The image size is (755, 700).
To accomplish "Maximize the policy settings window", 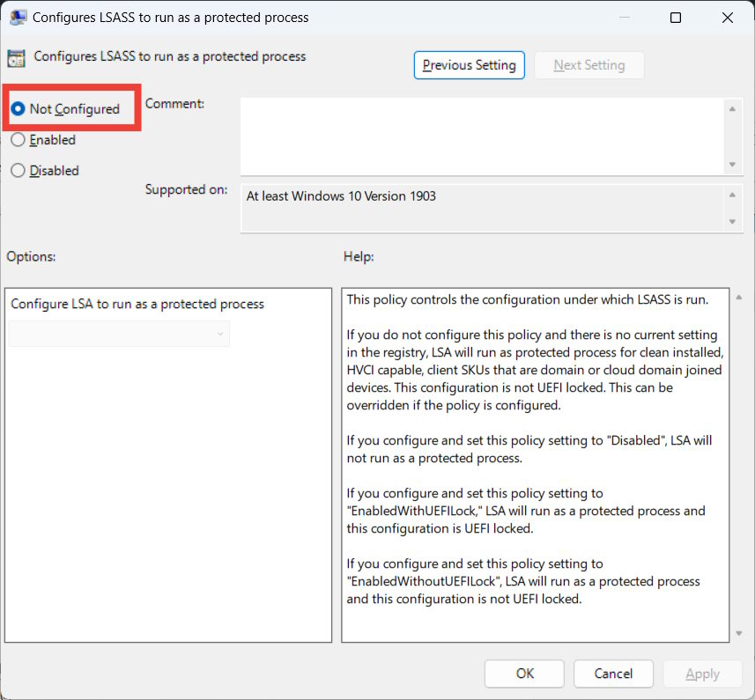I will coord(676,17).
